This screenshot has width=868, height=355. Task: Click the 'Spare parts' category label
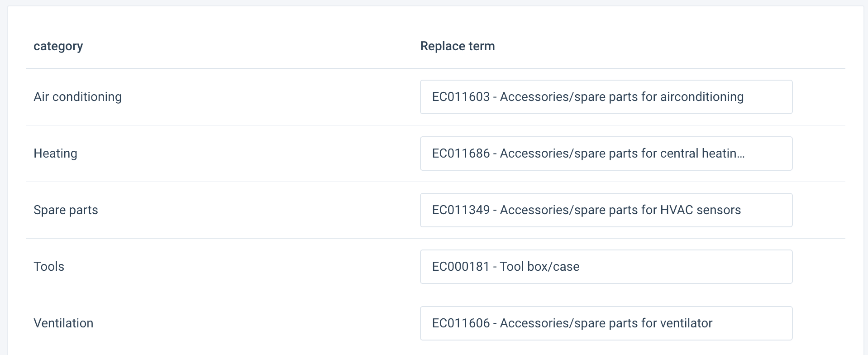point(66,210)
